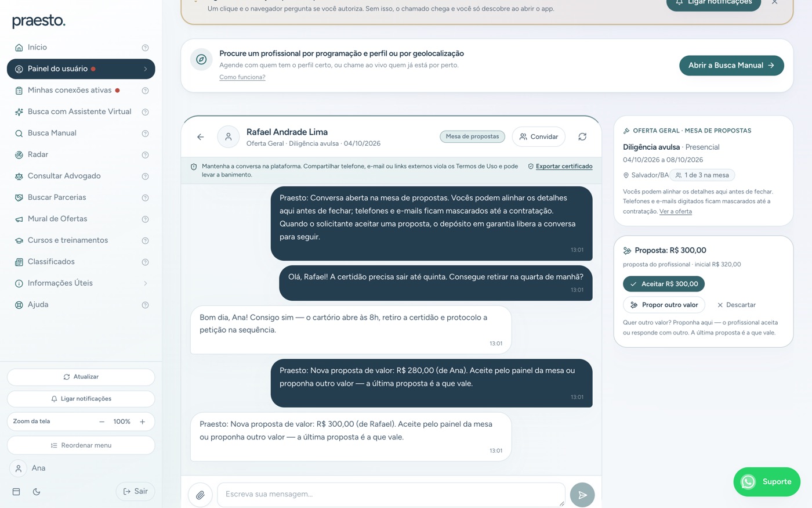This screenshot has height=508, width=812.
Task: Refresh the conversation with Rafael
Action: [x=582, y=137]
